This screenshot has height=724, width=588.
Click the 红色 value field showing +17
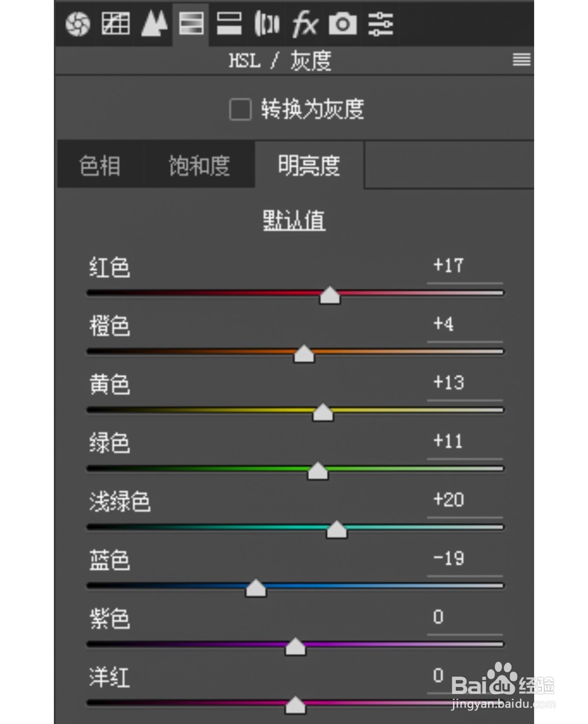click(448, 266)
